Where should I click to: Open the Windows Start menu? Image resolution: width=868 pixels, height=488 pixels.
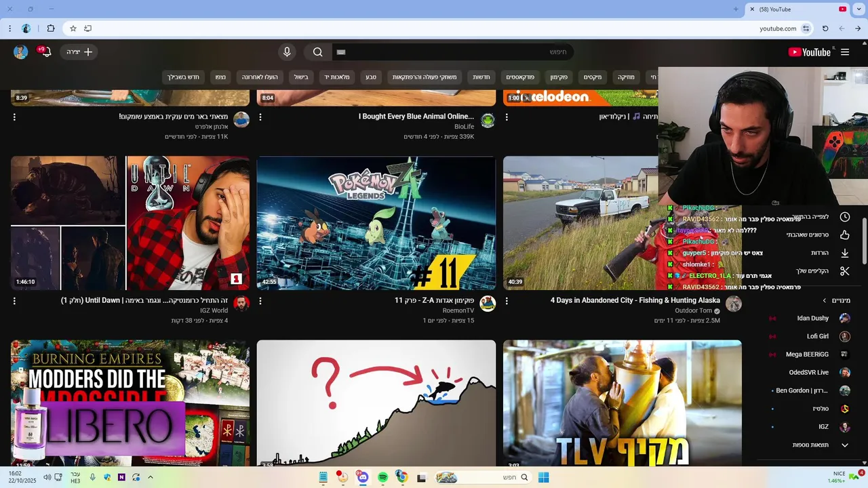pos(543,478)
